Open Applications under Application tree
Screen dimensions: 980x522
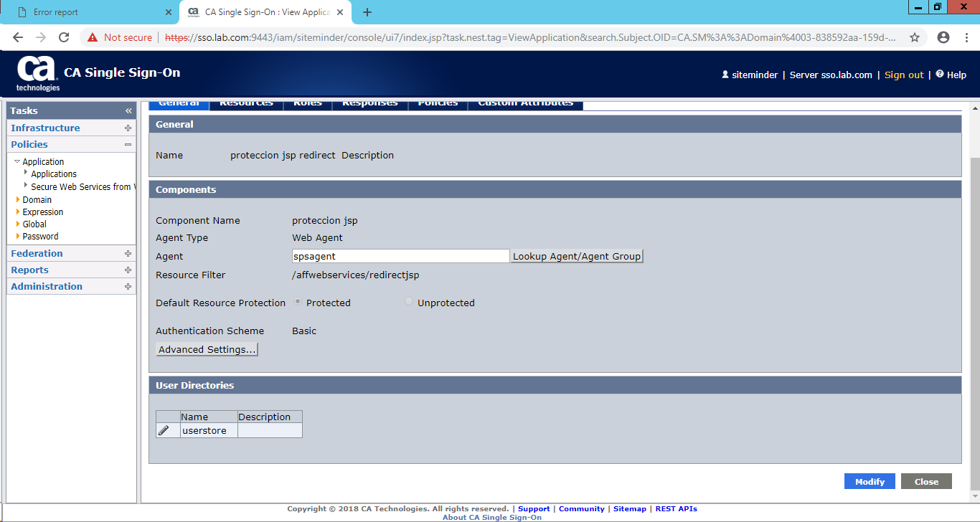click(54, 174)
